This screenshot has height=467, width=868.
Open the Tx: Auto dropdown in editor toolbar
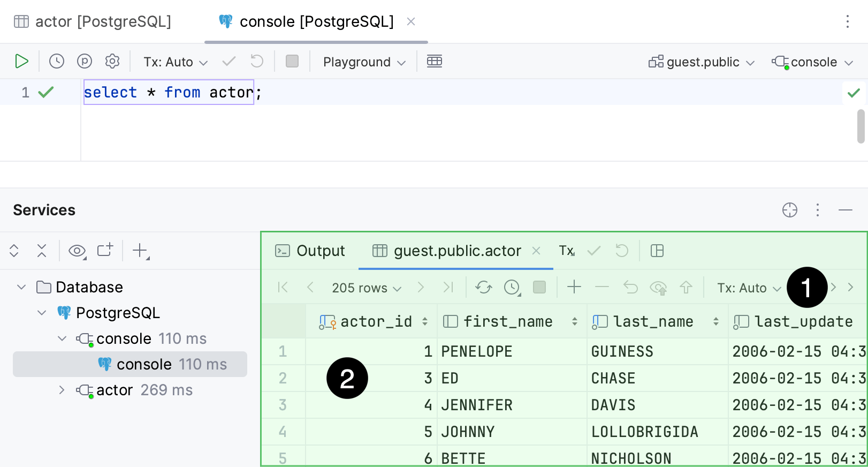[x=175, y=62]
